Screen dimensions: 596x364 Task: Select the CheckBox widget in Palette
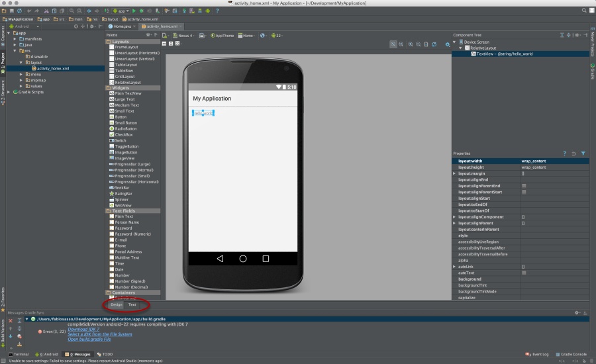click(121, 134)
